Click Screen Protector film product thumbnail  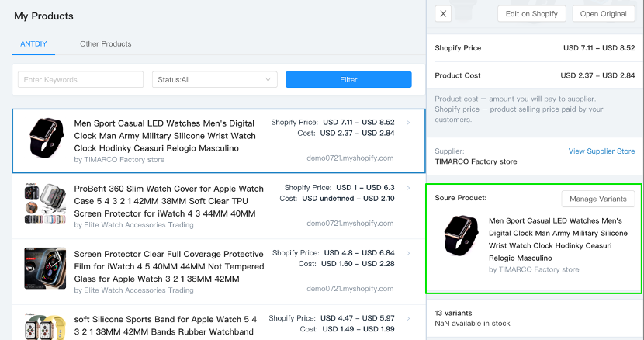pyautogui.click(x=45, y=269)
